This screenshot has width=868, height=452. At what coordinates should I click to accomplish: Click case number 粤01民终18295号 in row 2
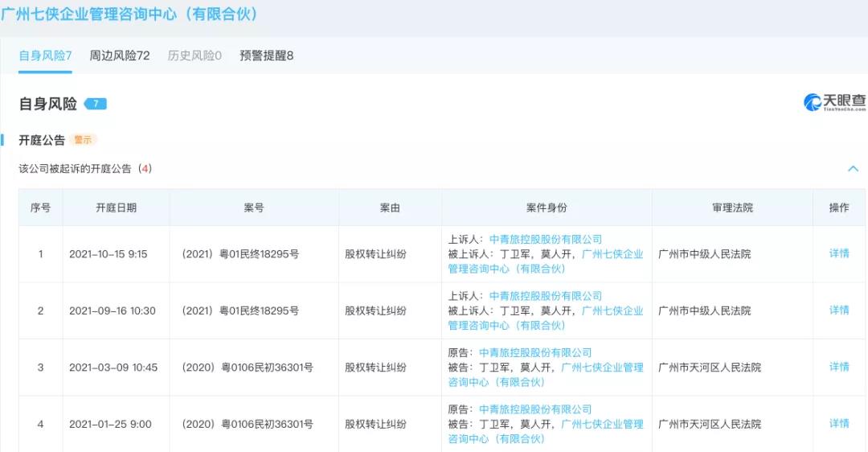(x=240, y=310)
